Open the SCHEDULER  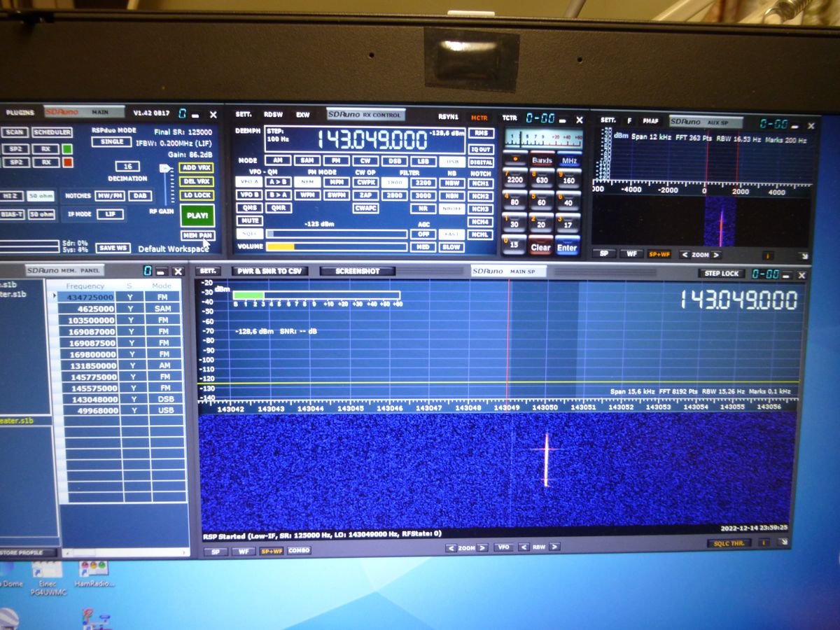tap(52, 132)
